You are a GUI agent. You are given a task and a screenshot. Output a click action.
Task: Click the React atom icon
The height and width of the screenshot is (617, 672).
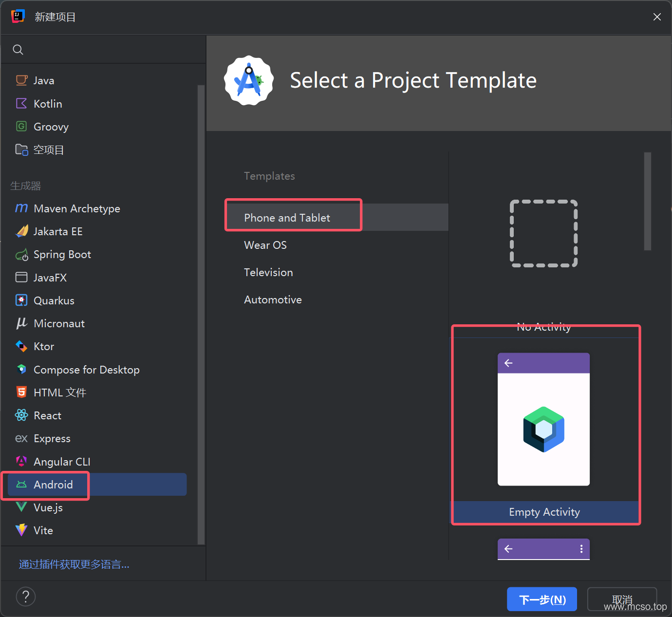pos(21,415)
